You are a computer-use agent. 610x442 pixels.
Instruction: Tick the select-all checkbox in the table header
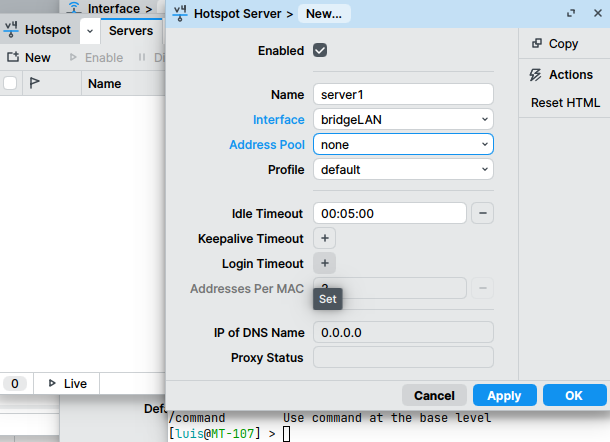point(10,84)
